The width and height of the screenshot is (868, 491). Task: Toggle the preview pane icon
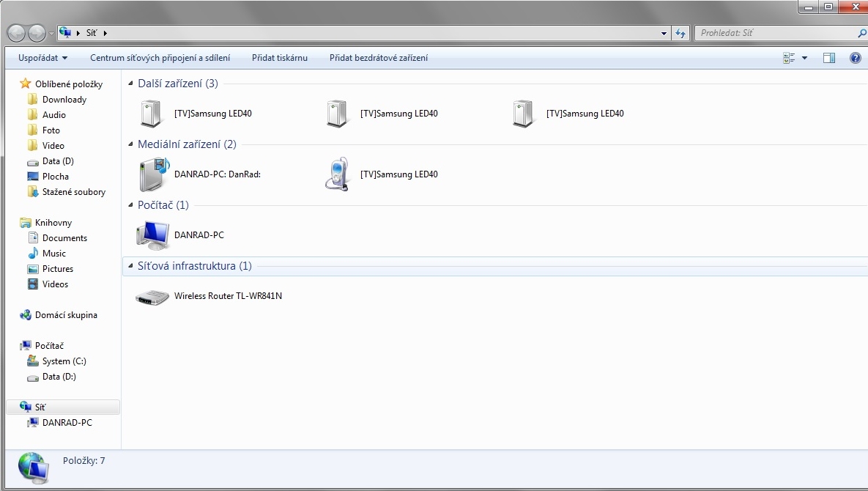coord(829,58)
